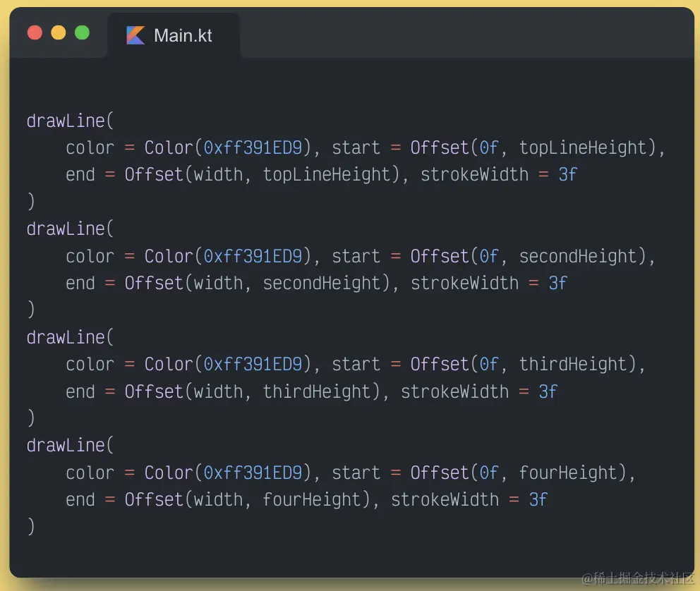Click the yellow minimize window button
This screenshot has height=591, width=700.
(x=59, y=32)
